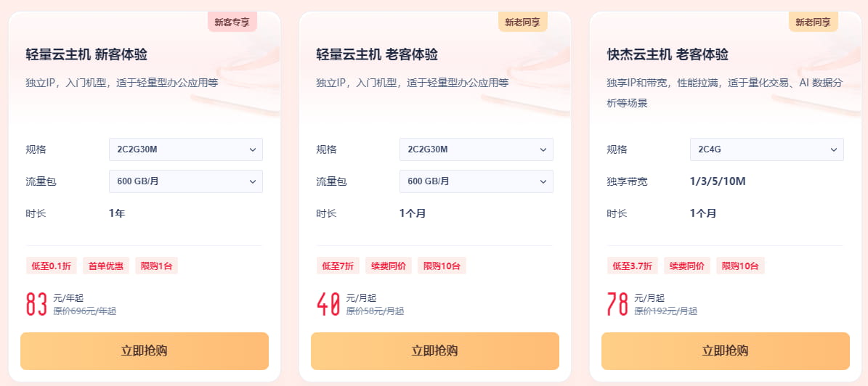The image size is (868, 386).
Task: Click the 限购1台 tag
Action: (x=156, y=266)
